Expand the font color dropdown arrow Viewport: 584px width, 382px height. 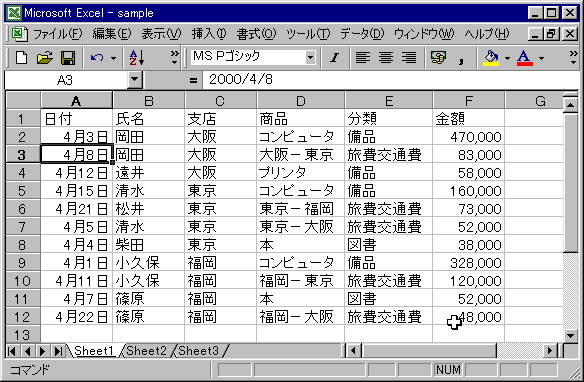coord(542,58)
